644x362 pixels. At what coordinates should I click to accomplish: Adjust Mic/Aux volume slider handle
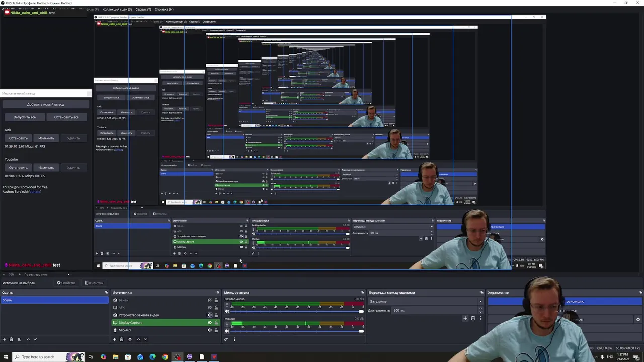pyautogui.click(x=361, y=331)
